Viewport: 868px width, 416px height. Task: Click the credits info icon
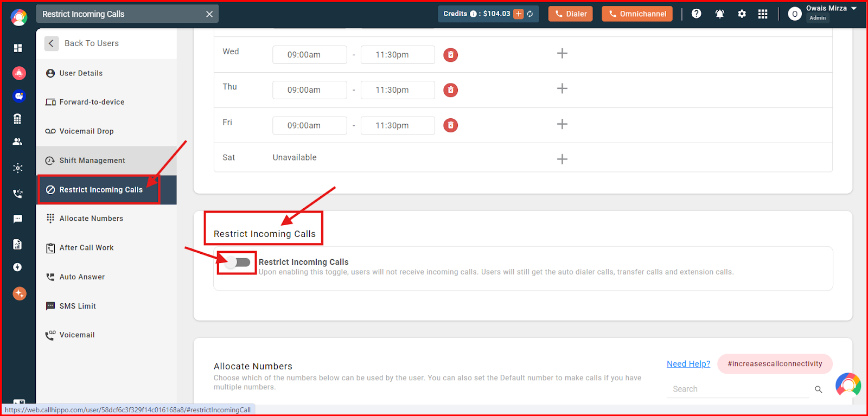tap(473, 14)
